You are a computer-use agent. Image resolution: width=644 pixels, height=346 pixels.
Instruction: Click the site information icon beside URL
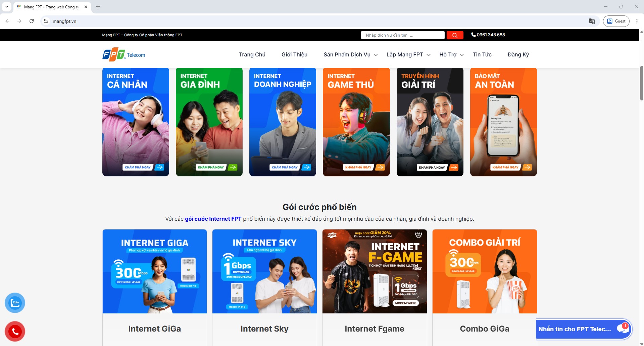point(46,21)
